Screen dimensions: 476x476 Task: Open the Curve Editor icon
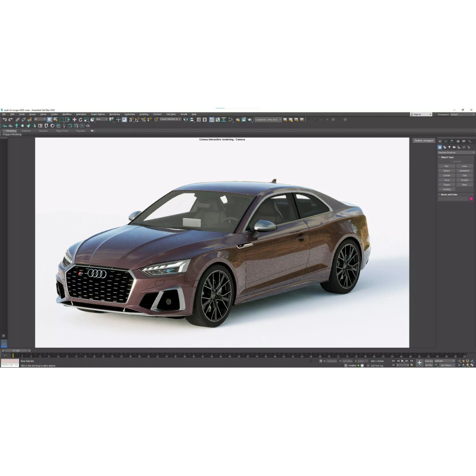point(218,119)
